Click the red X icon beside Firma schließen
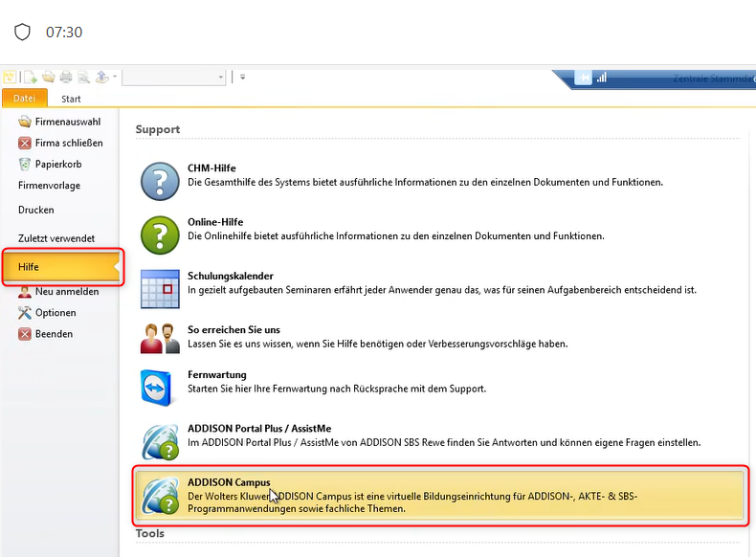This screenshot has height=557, width=756. tap(25, 143)
